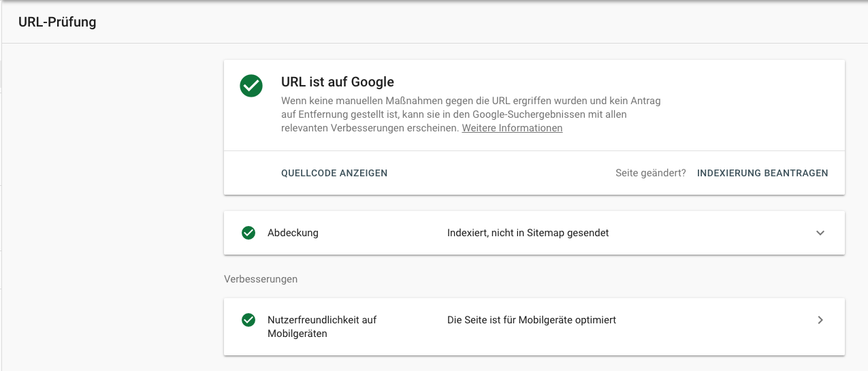Click the Verbesserungen section heading
The image size is (868, 371).
261,279
